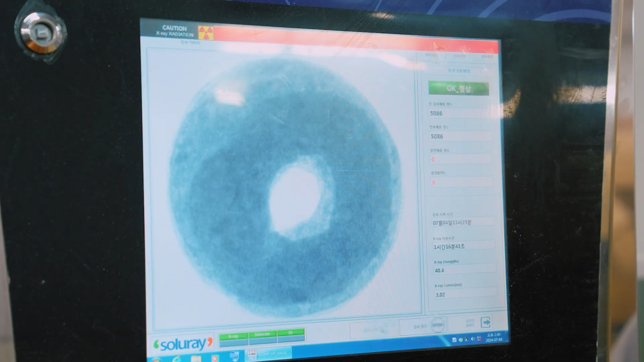The image size is (644, 362).
Task: Toggle the X-ray status indicator
Action: (233, 337)
